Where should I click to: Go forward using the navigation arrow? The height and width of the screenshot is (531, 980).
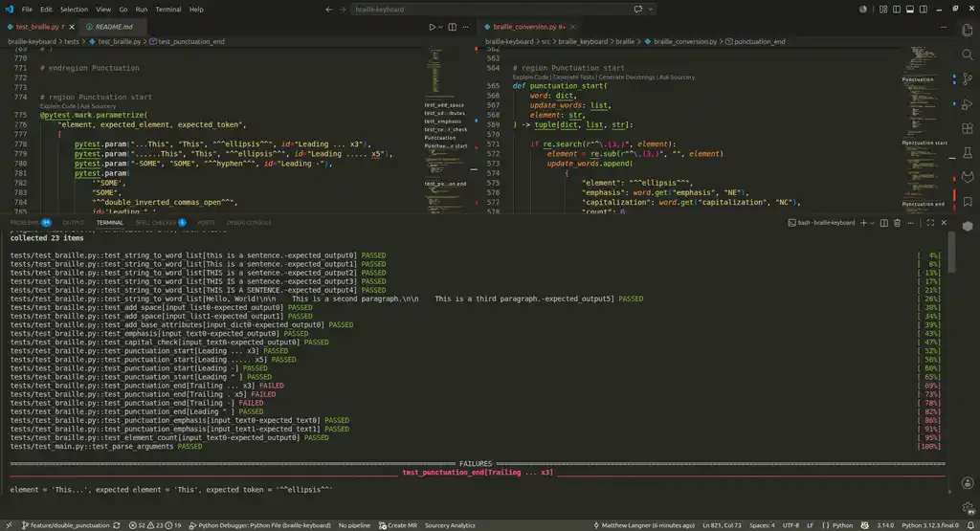(x=343, y=10)
